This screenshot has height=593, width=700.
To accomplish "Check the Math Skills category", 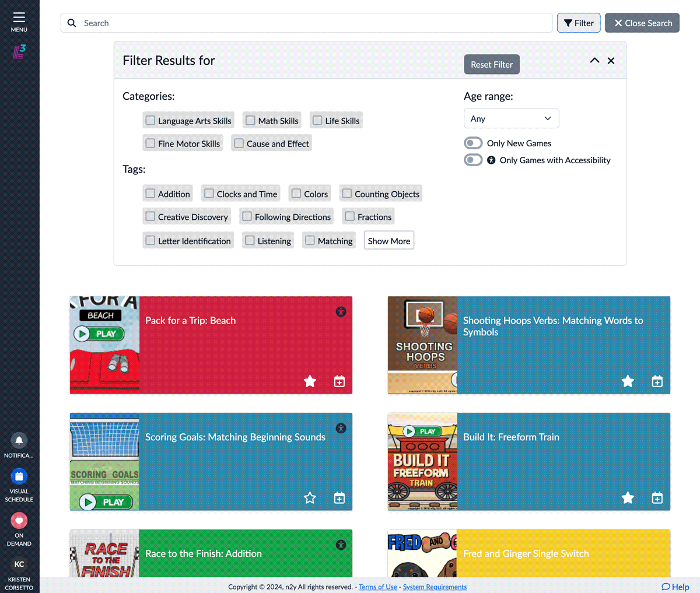I will tap(250, 120).
